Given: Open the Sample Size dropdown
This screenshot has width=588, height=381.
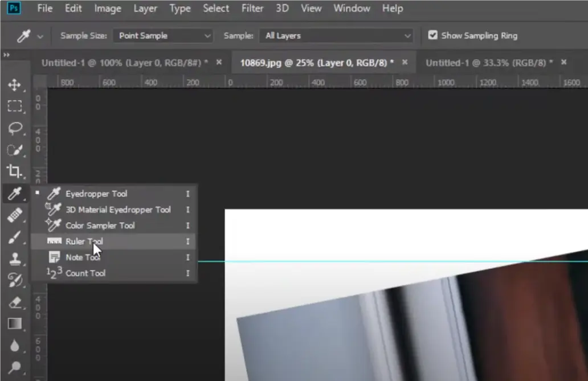Looking at the screenshot, I should [x=163, y=36].
